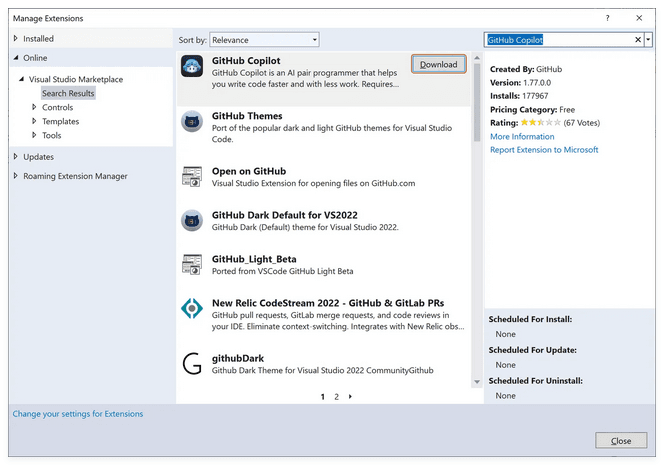Viewport: 664px width, 466px height.
Task: Select the Open on GitHub result title
Action: click(x=249, y=171)
